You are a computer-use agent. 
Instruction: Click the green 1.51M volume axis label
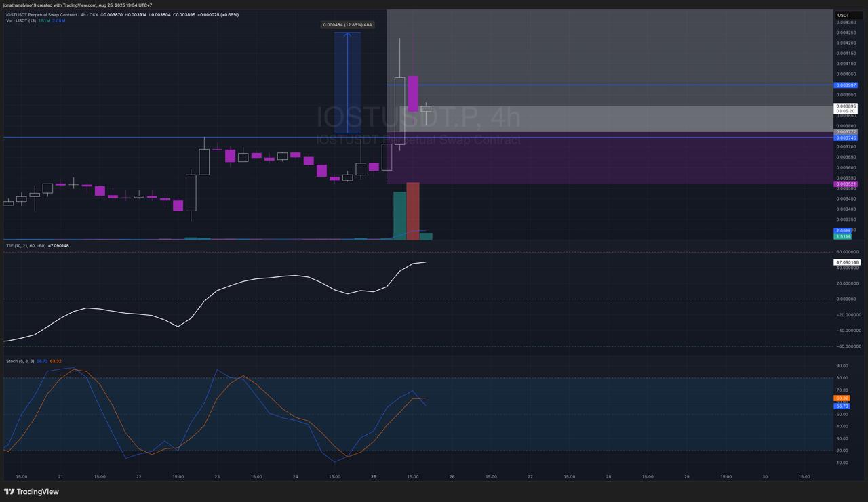[842, 236]
